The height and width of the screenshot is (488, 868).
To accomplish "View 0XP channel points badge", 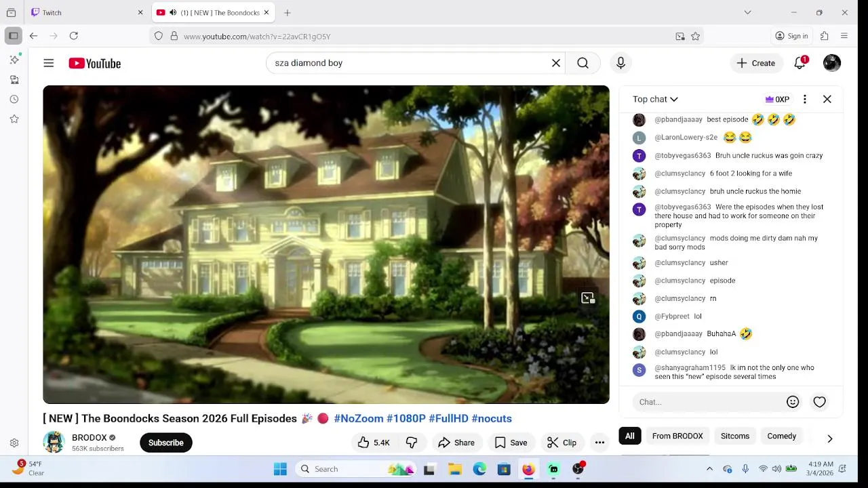I will pyautogui.click(x=777, y=100).
